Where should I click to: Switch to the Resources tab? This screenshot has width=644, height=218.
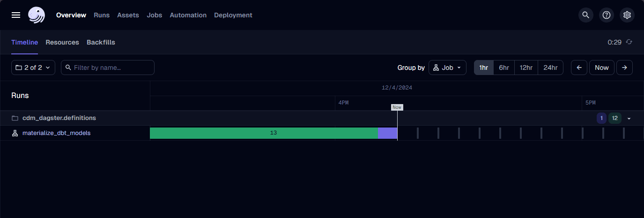click(x=62, y=42)
